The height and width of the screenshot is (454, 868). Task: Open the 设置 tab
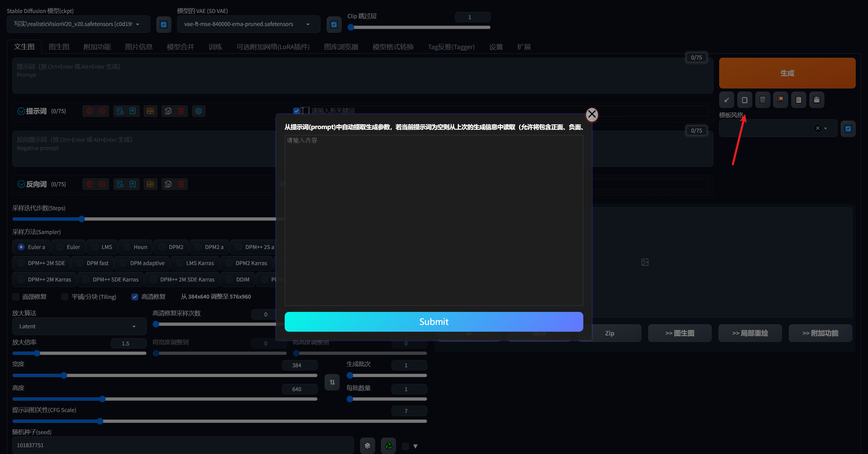(496, 47)
